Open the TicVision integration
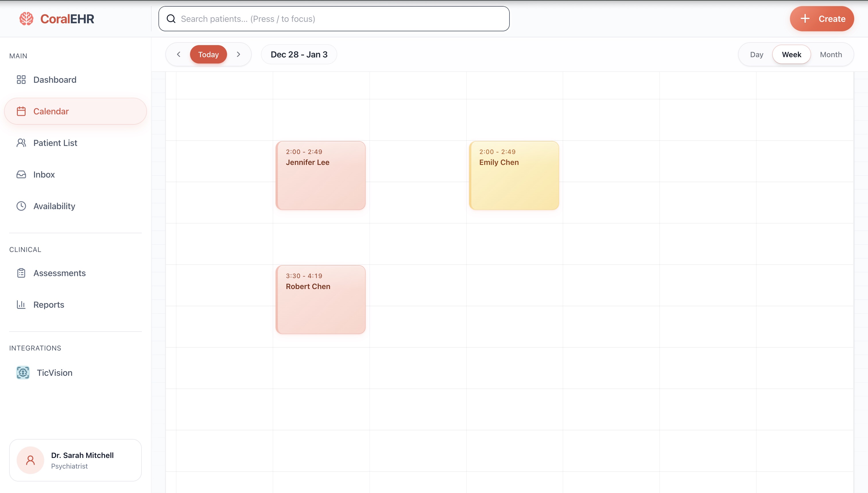The width and height of the screenshot is (868, 493). click(75, 372)
